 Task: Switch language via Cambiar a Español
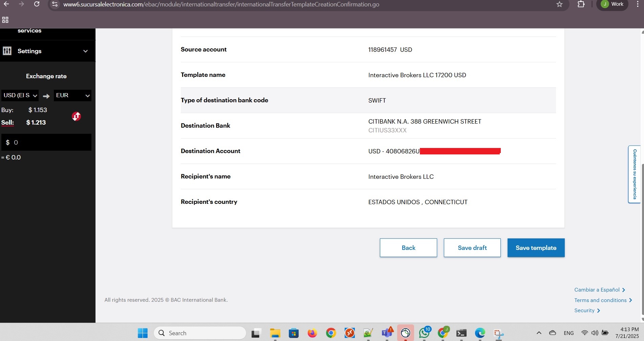(x=600, y=290)
